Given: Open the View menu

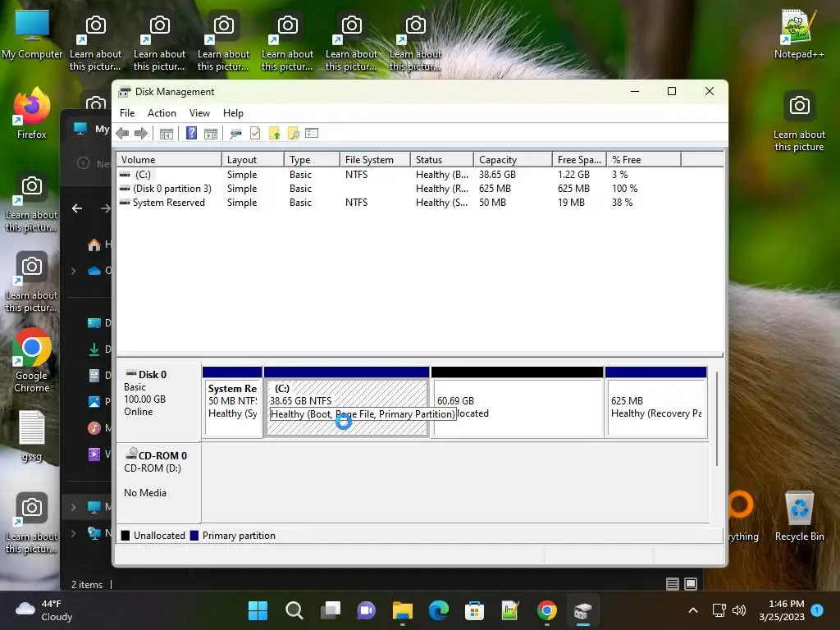Looking at the screenshot, I should (199, 113).
